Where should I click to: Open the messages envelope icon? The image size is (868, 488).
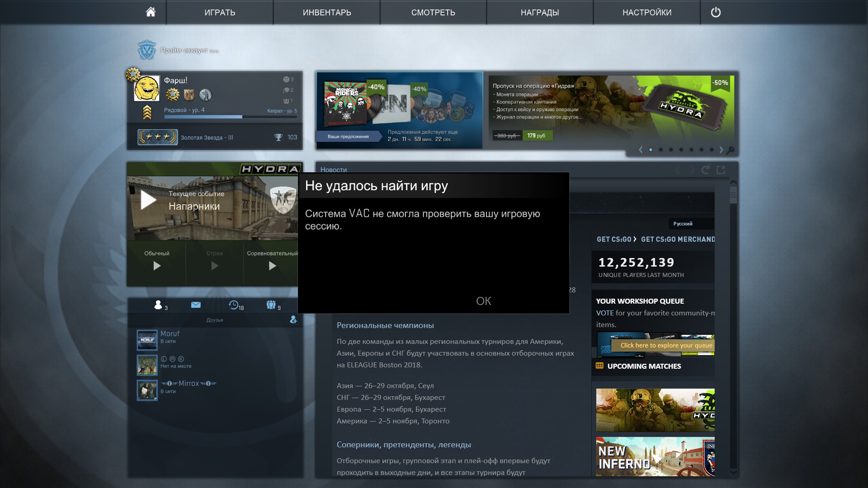pos(196,305)
